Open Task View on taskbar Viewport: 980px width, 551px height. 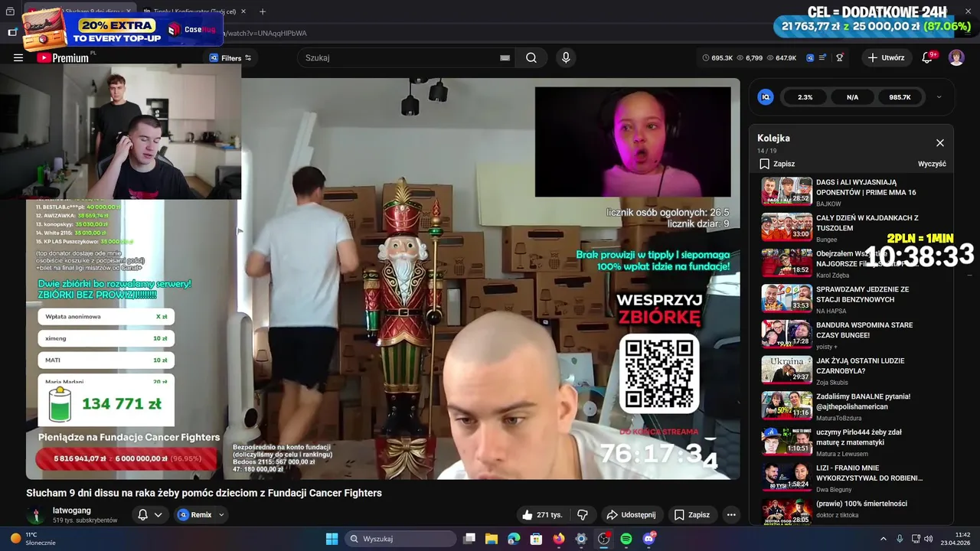click(469, 539)
